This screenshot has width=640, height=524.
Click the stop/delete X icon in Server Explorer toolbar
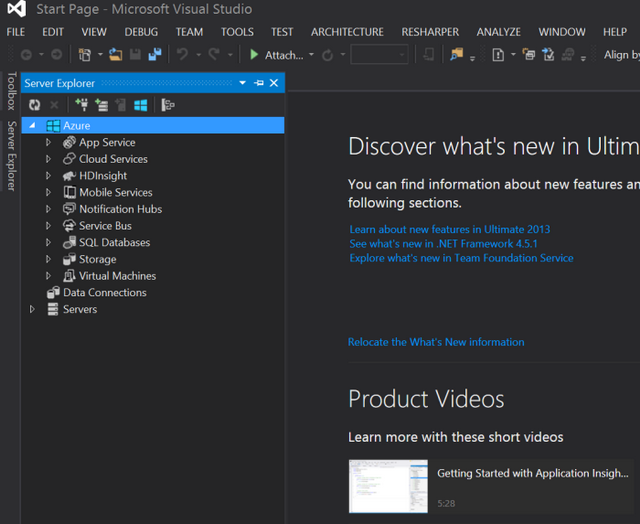coord(54,105)
